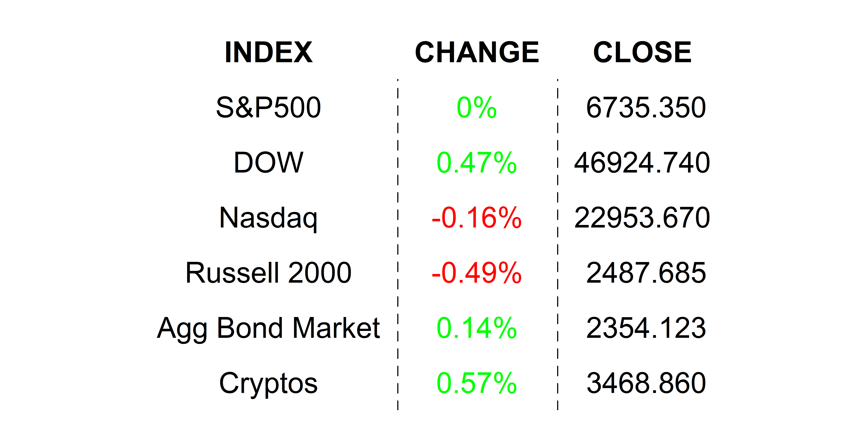
Task: Click the S&P500 close value 6735.350
Action: [x=646, y=107]
